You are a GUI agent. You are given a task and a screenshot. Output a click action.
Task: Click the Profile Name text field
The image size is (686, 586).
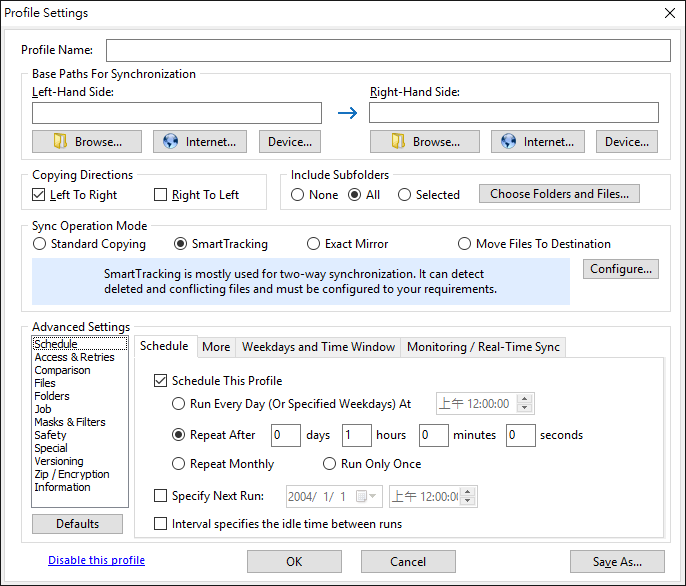click(388, 50)
